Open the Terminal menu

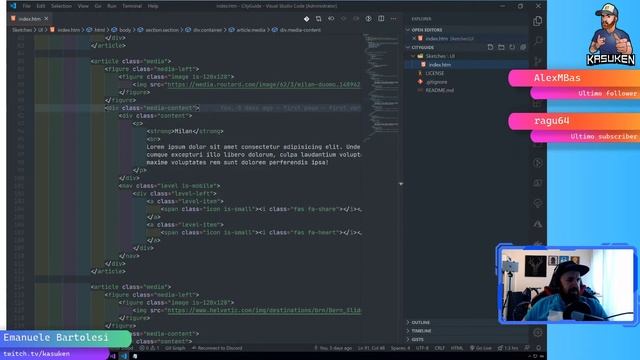click(x=132, y=6)
